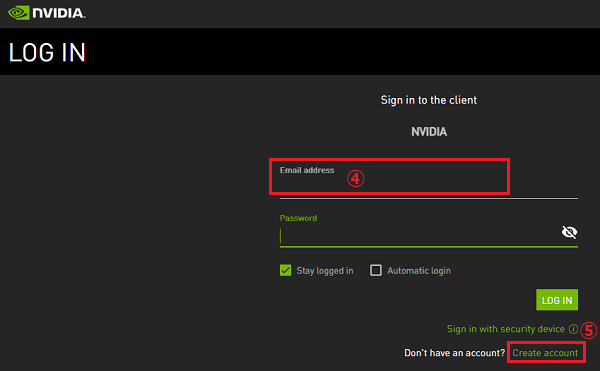The width and height of the screenshot is (600, 371).
Task: Show password with crossed-eye icon
Action: click(569, 232)
